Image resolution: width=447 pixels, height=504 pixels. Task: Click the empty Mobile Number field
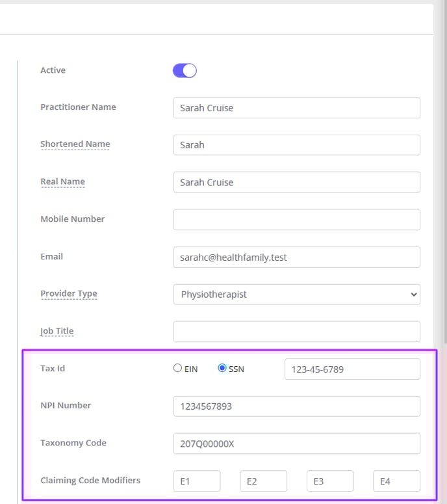[297, 220]
